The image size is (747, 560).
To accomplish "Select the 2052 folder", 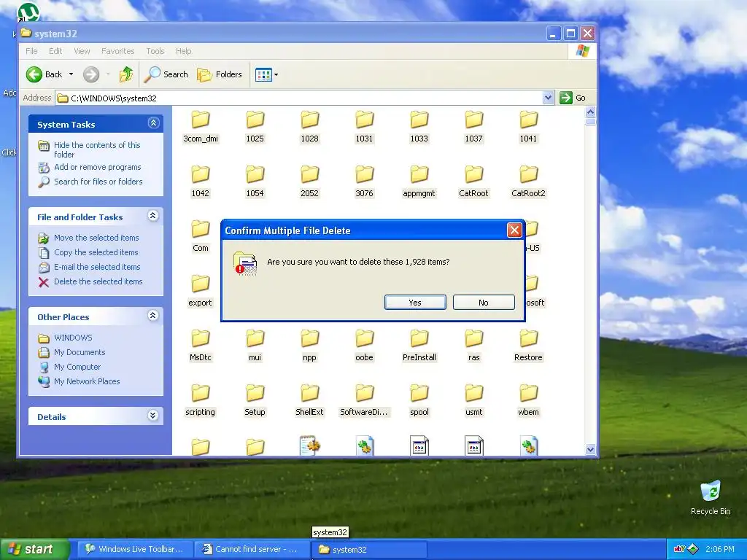I will (x=309, y=182).
